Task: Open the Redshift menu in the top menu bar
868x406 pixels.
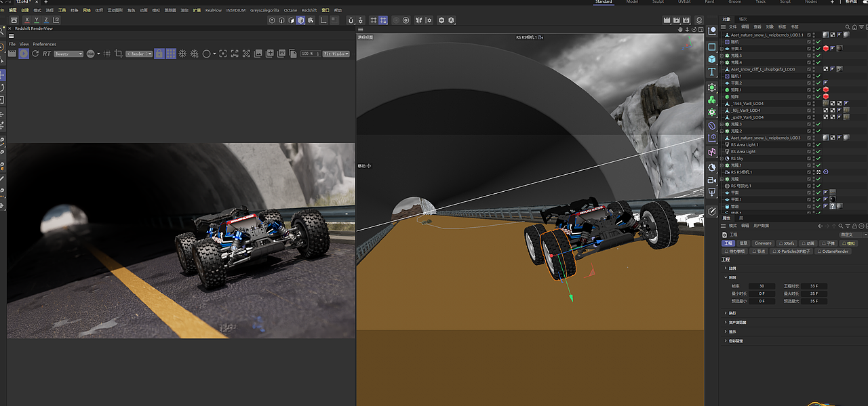Action: point(309,10)
